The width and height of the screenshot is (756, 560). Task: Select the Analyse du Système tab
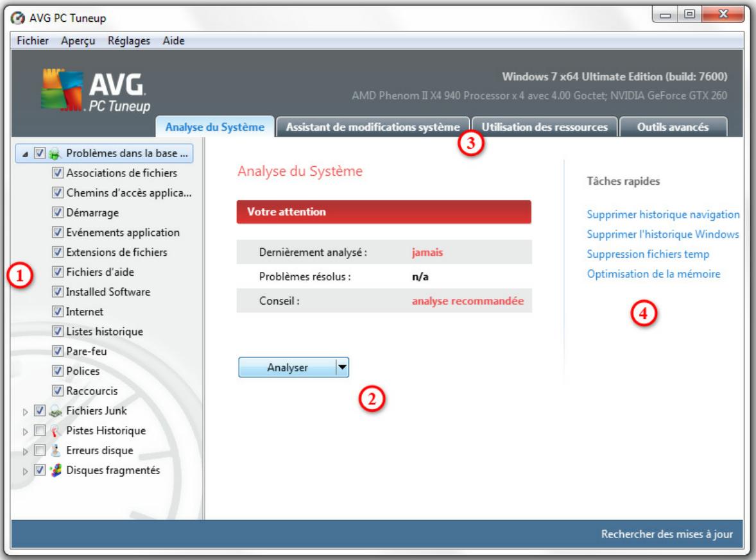[215, 127]
